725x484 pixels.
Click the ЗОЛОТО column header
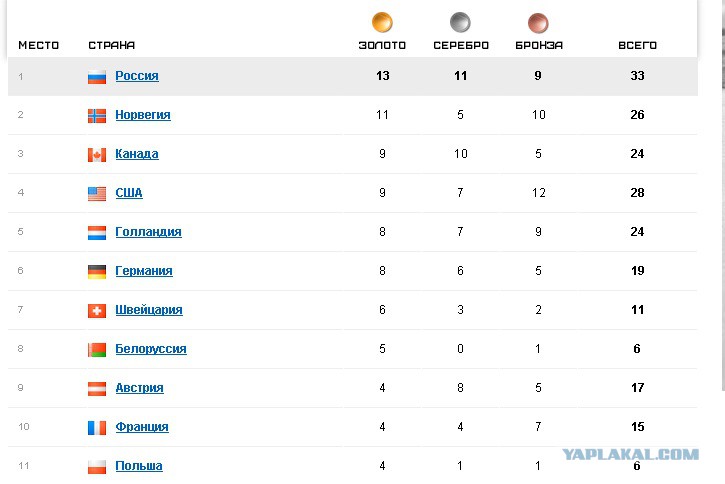tap(382, 45)
